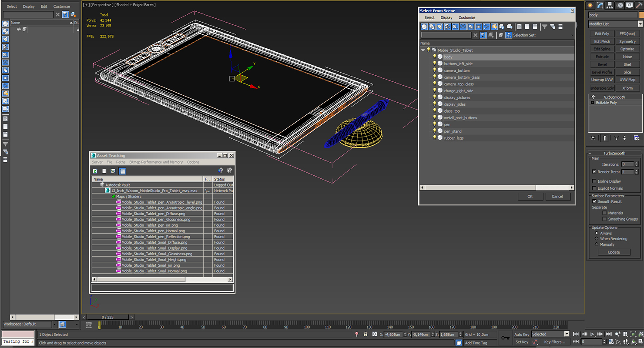The image size is (644, 348).
Task: Open the Create command panel tab
Action: 590,5
